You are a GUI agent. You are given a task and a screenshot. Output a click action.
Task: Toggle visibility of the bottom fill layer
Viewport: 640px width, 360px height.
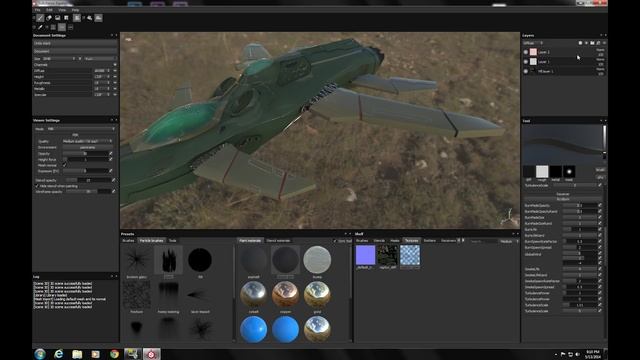click(526, 71)
